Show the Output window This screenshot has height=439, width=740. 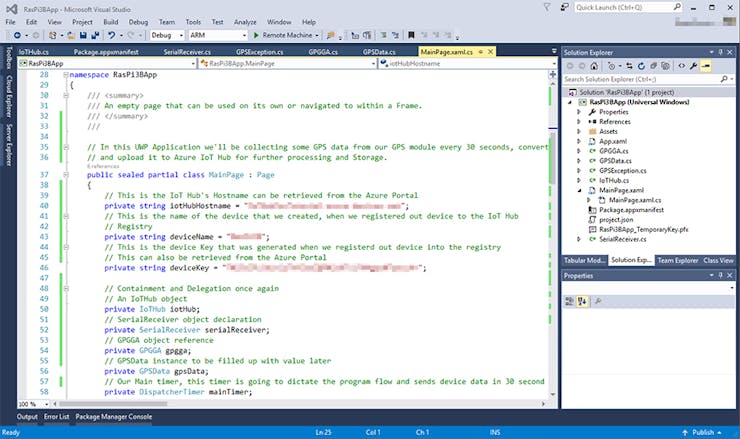(x=27, y=417)
